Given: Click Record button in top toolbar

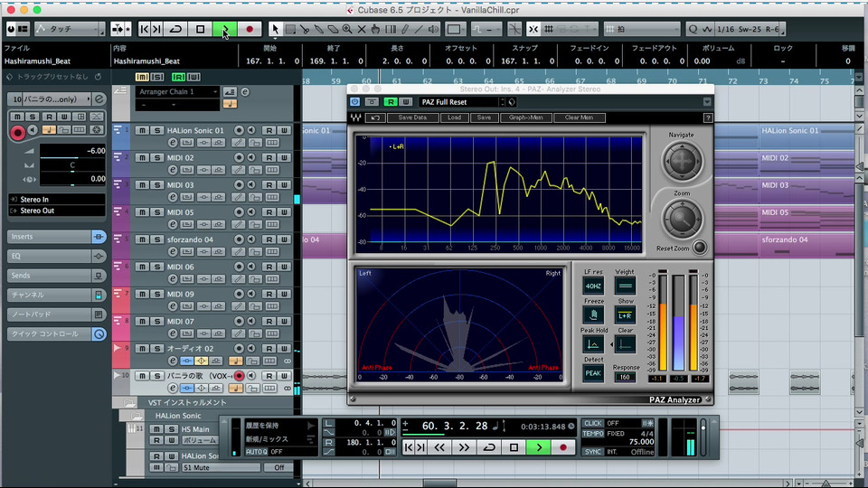Looking at the screenshot, I should point(250,29).
